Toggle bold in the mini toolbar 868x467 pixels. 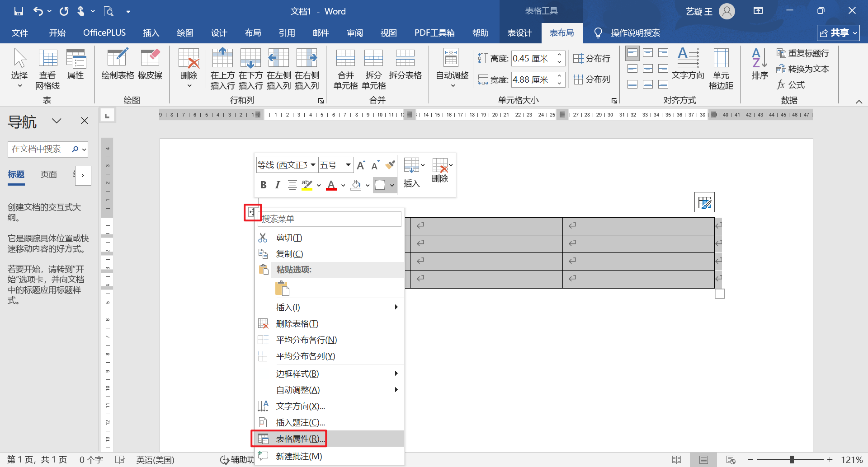263,185
